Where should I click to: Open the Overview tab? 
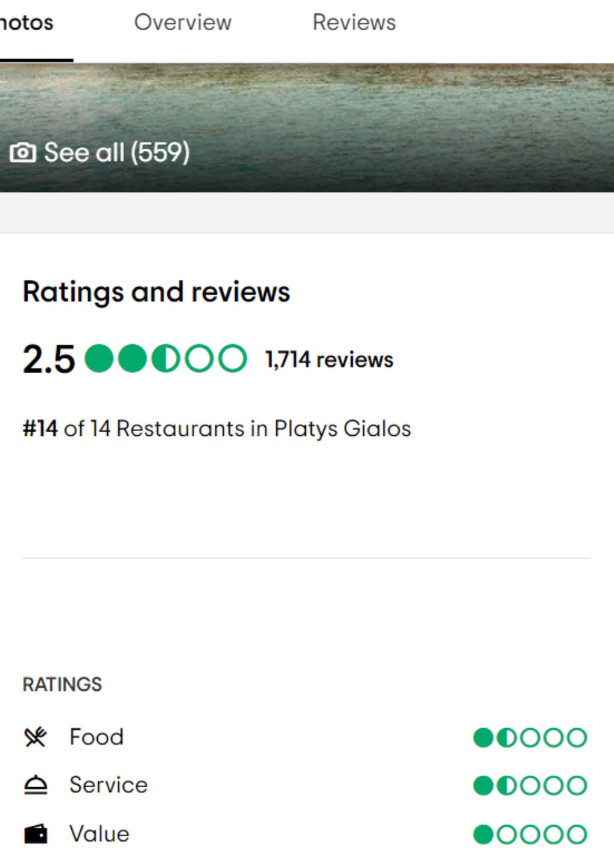[x=183, y=23]
